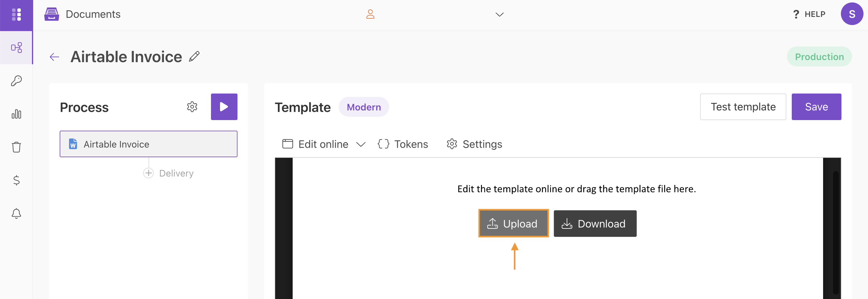Select the Processes icon in the sidebar

click(16, 48)
